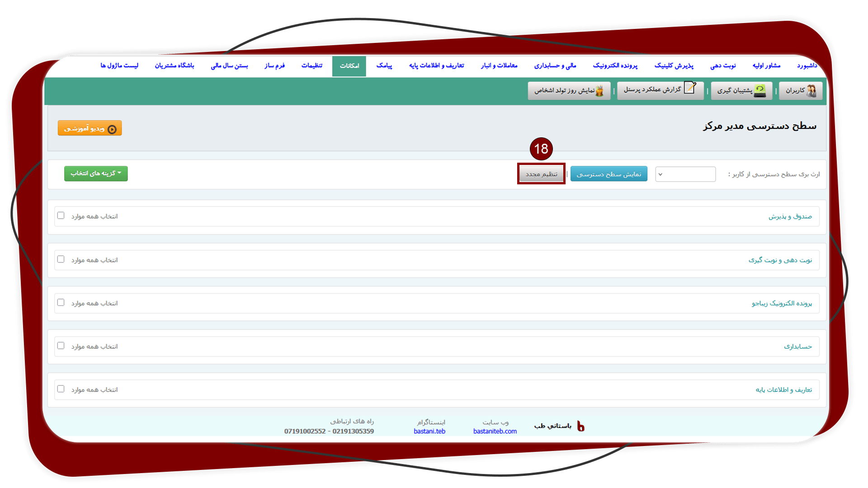Open the داشبورد menu

coord(807,66)
